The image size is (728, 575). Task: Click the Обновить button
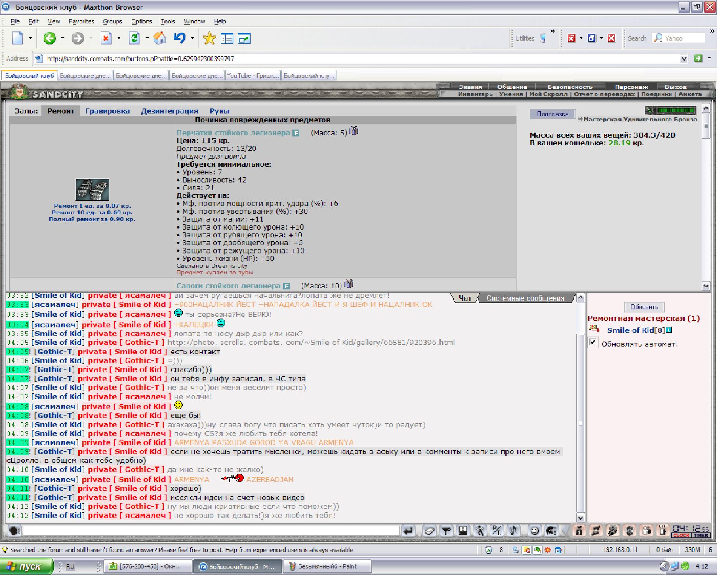(644, 307)
